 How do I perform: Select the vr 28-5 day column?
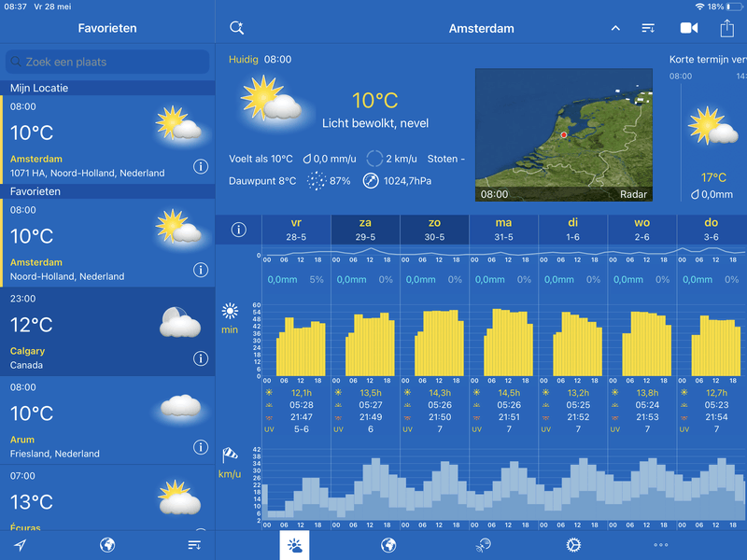[296, 230]
